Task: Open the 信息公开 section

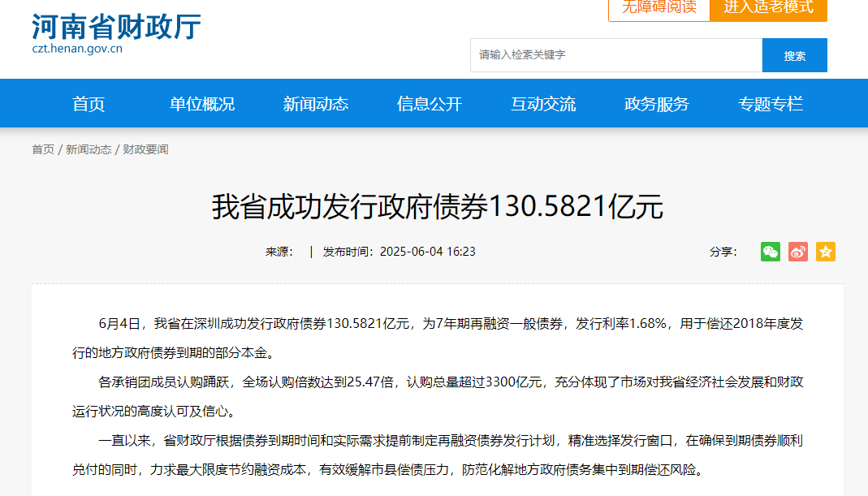Action: coord(429,103)
